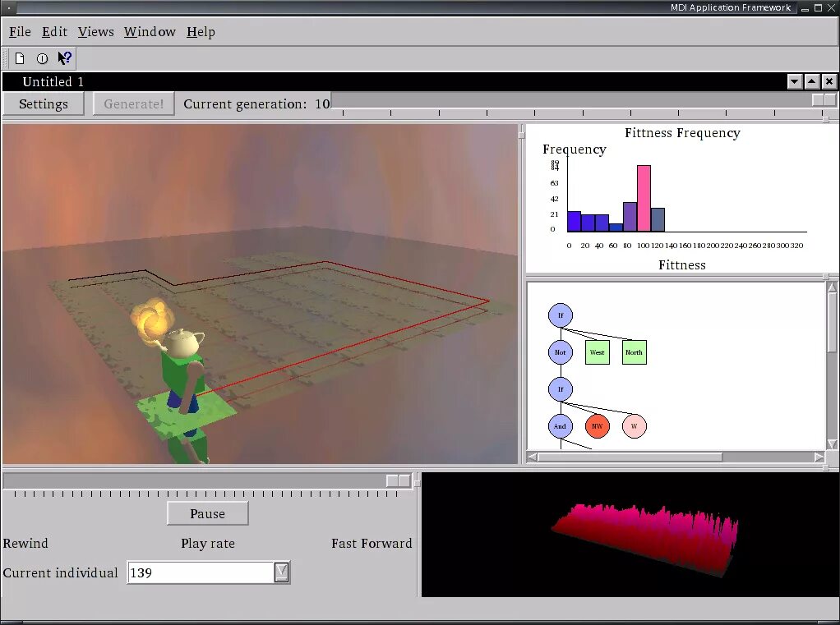840x625 pixels.
Task: Click the tall pink histogram bar
Action: [x=644, y=199]
